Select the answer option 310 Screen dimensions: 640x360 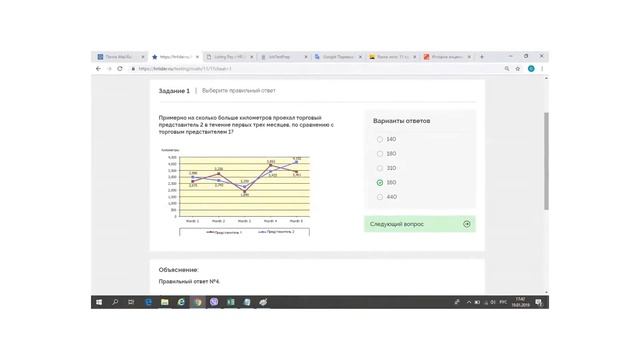click(380, 168)
